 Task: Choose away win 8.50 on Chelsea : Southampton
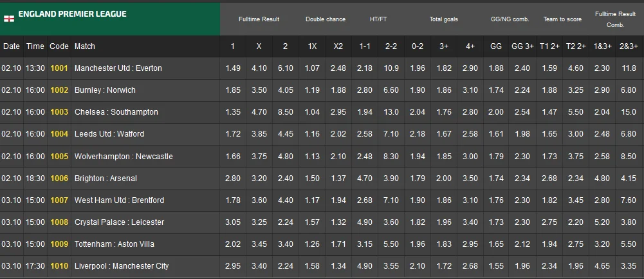pos(286,112)
